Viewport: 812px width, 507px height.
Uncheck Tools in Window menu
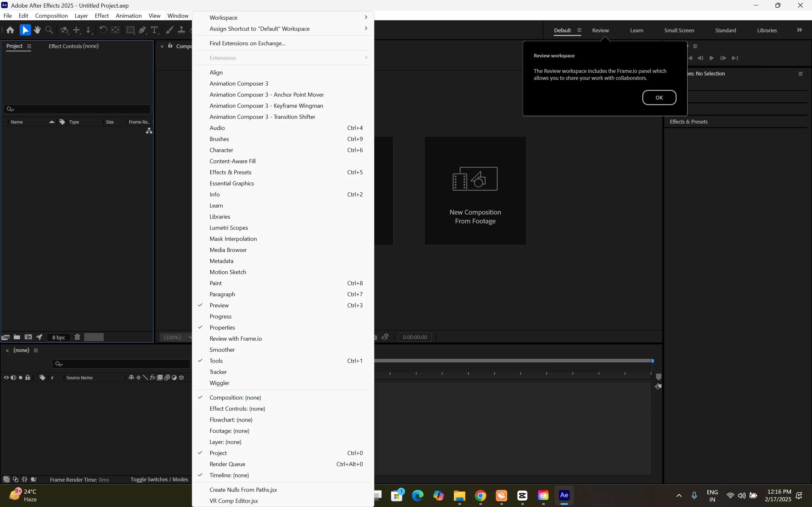tap(216, 361)
